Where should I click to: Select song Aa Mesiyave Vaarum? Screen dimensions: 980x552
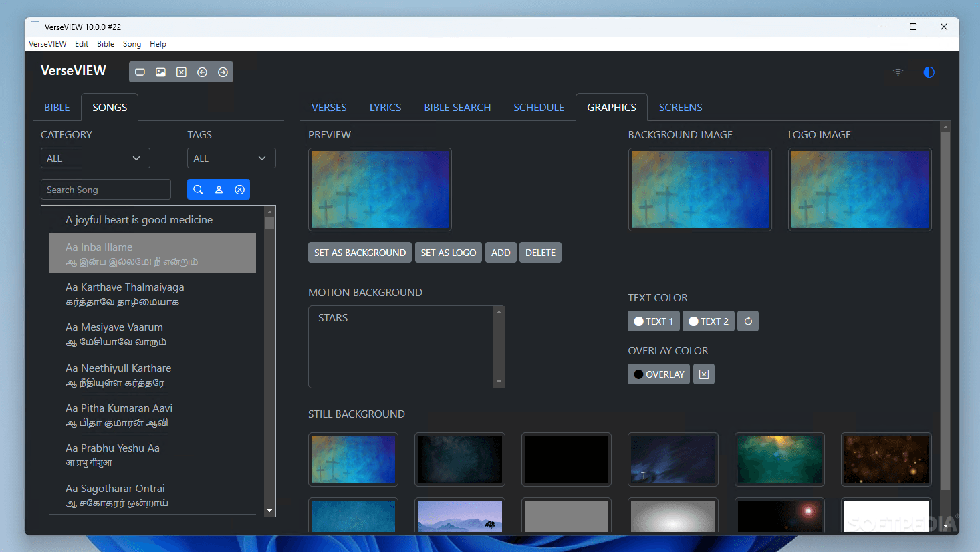(x=152, y=333)
